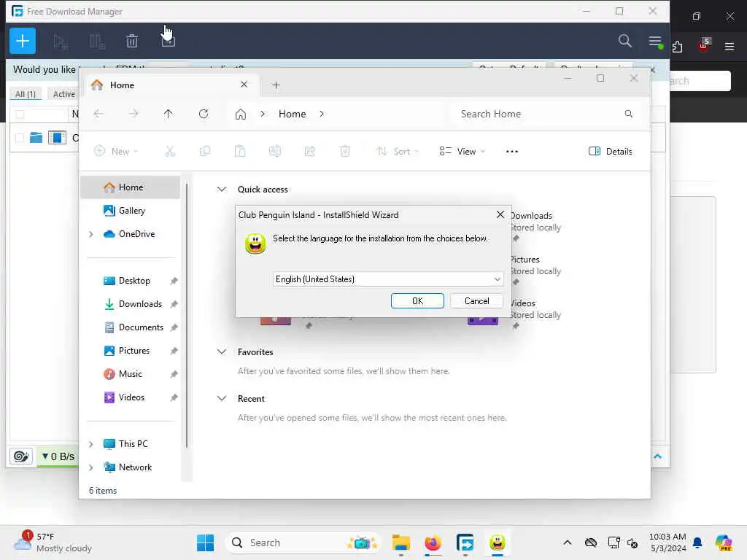Viewport: 747px width, 560px height.
Task: Open the installation language dropdown
Action: coord(388,279)
